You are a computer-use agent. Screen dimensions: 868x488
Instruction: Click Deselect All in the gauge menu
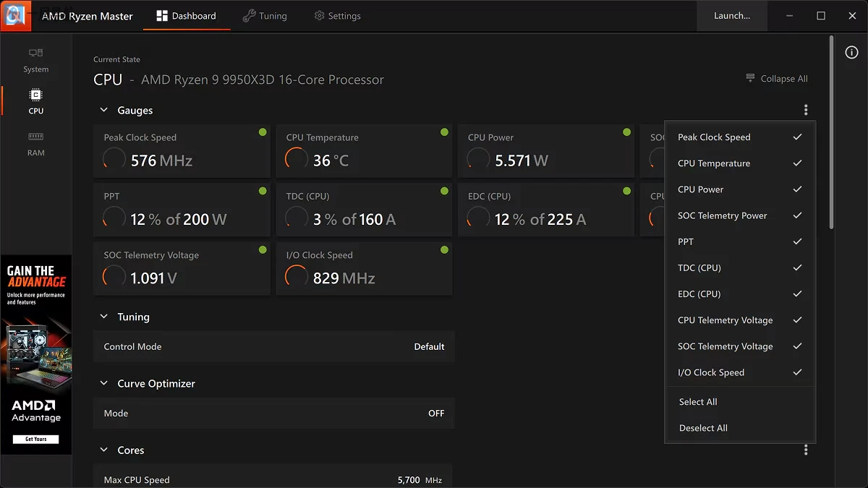click(x=702, y=427)
